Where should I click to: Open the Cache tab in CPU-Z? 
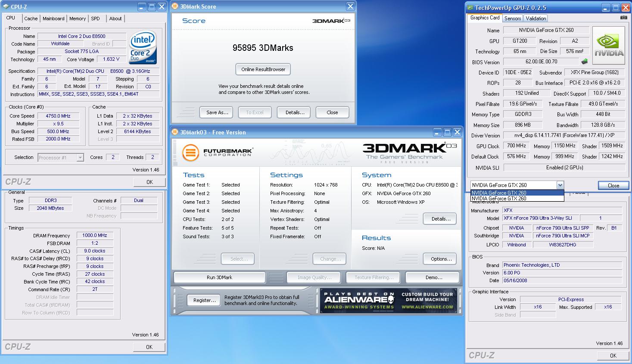[x=31, y=19]
